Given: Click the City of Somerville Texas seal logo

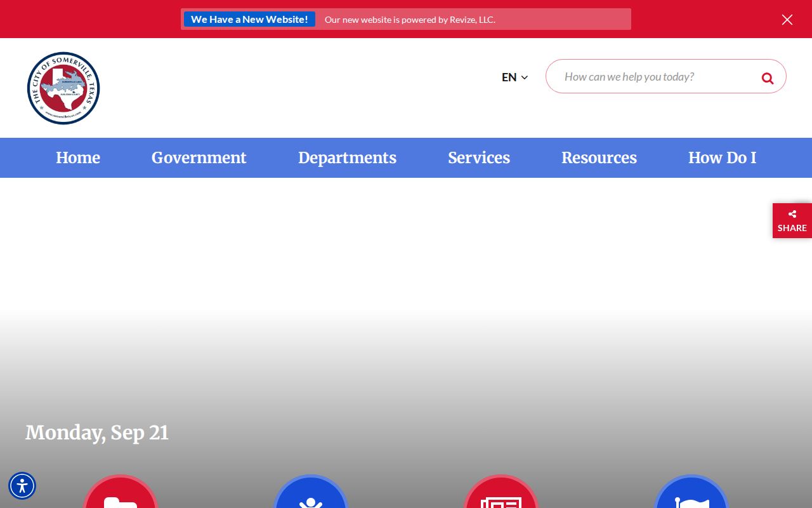Looking at the screenshot, I should pos(63,88).
